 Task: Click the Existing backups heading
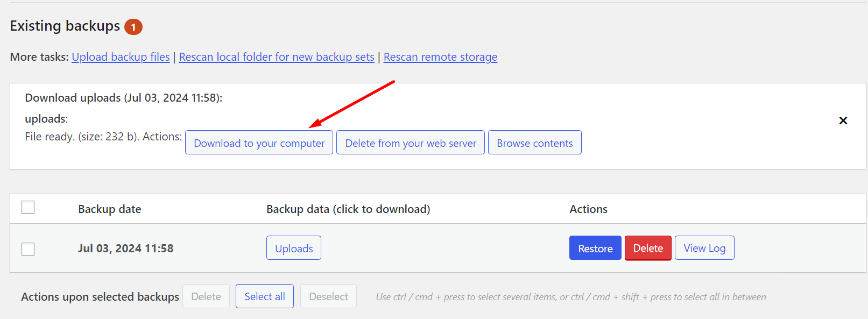click(65, 25)
